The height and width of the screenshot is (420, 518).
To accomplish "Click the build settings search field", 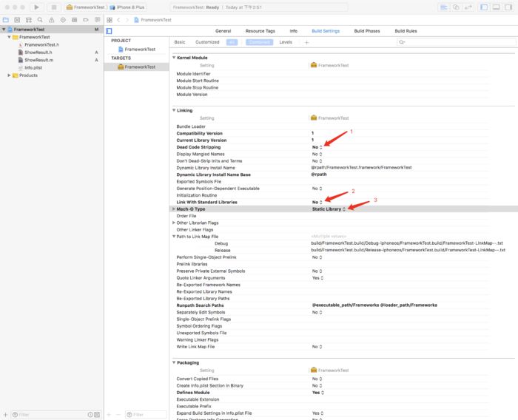I will click(x=457, y=42).
